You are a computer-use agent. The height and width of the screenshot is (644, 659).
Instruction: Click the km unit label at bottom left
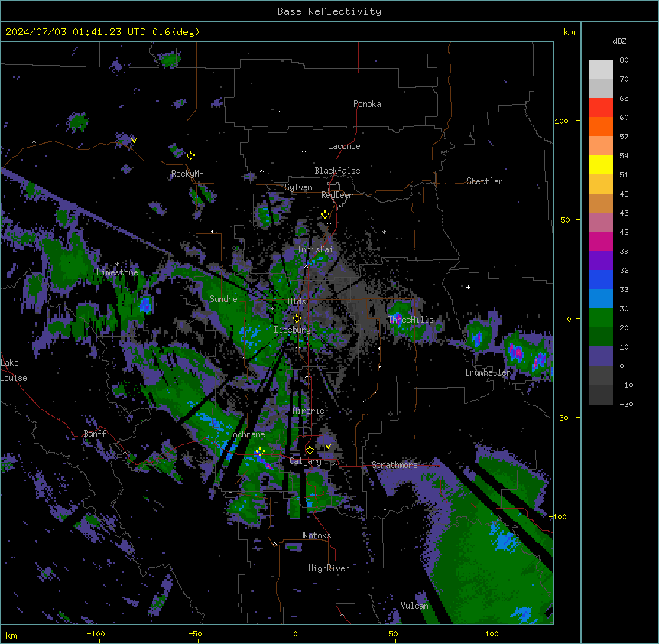coord(11,636)
